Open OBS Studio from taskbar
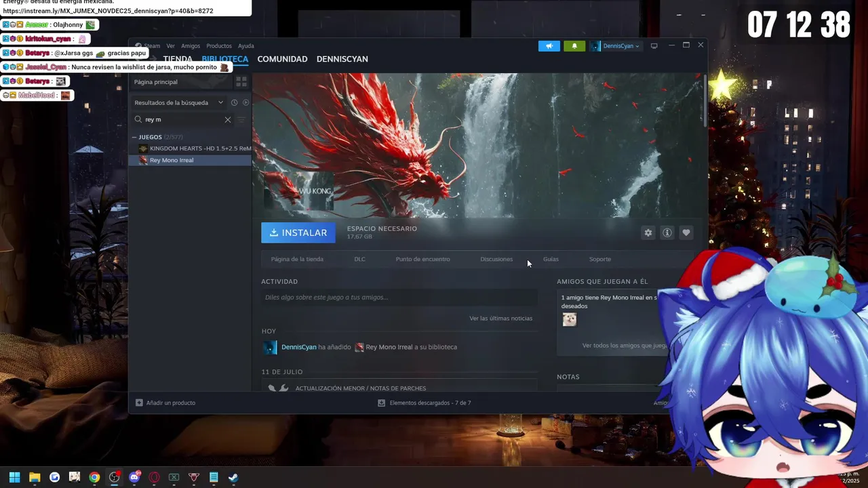868x488 pixels. pos(114,477)
